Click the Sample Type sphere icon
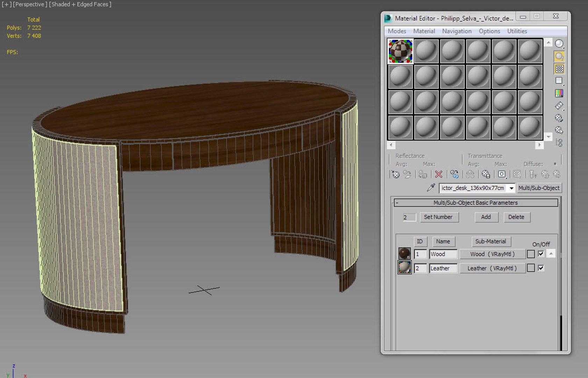Image resolution: width=588 pixels, height=378 pixels. click(559, 44)
